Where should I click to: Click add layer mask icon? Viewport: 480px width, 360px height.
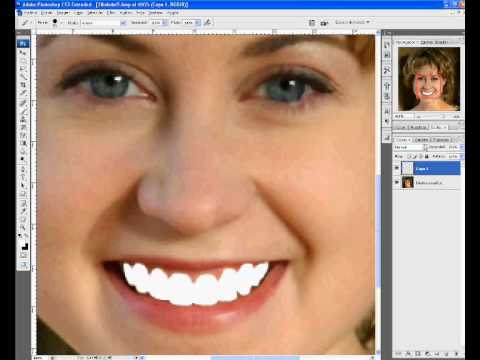418,353
